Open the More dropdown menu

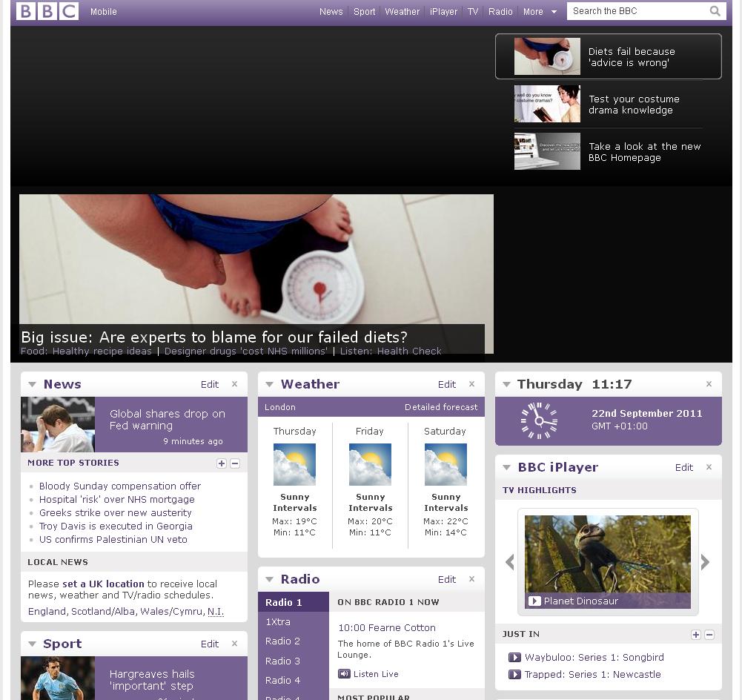pyautogui.click(x=540, y=11)
